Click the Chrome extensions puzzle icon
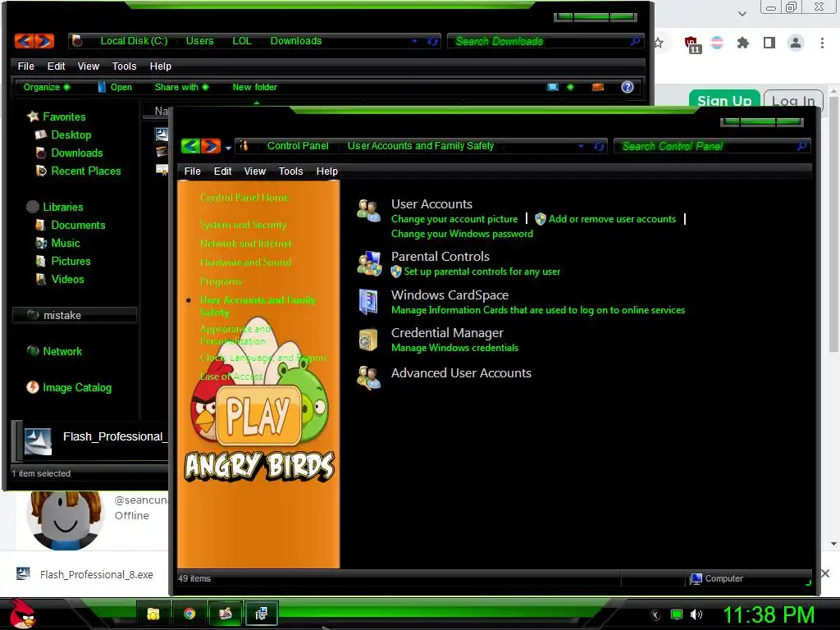 pyautogui.click(x=742, y=43)
